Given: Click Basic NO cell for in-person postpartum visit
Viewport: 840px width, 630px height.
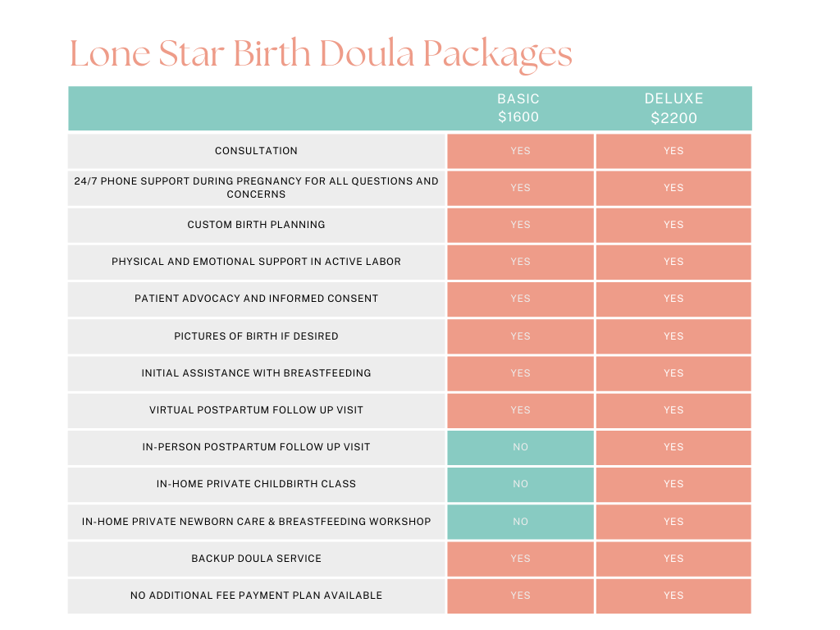Looking at the screenshot, I should pyautogui.click(x=520, y=447).
